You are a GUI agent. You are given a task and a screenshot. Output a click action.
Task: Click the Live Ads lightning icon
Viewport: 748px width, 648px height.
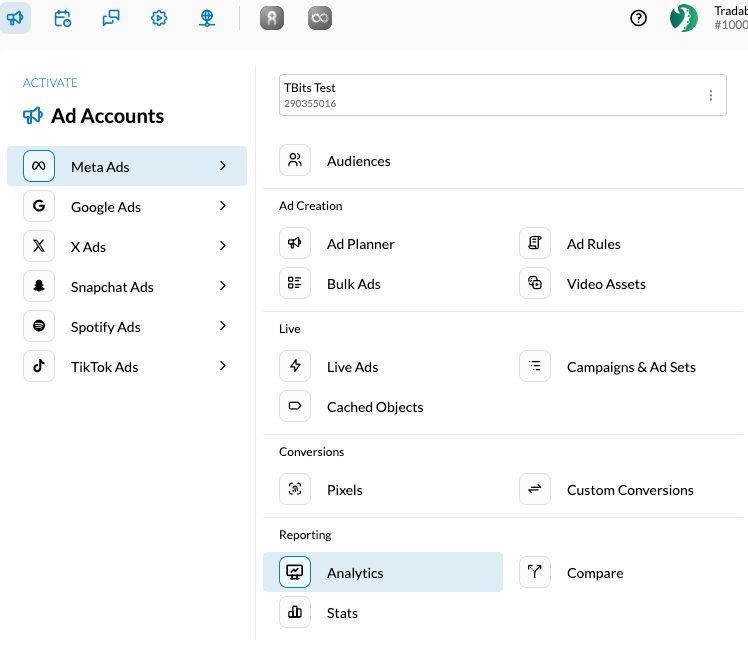295,367
